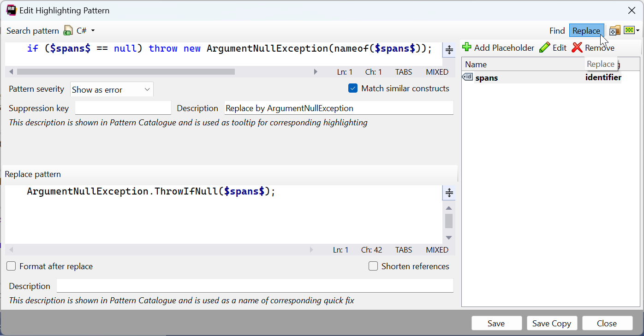This screenshot has height=336, width=644.
Task: Enable Format after replace
Action: (x=11, y=266)
